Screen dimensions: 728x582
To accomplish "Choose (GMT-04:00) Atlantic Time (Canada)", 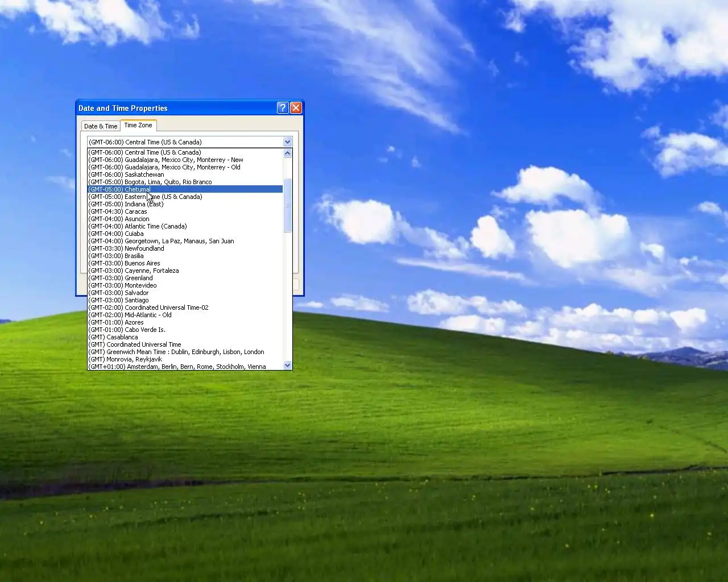I will point(185,226).
